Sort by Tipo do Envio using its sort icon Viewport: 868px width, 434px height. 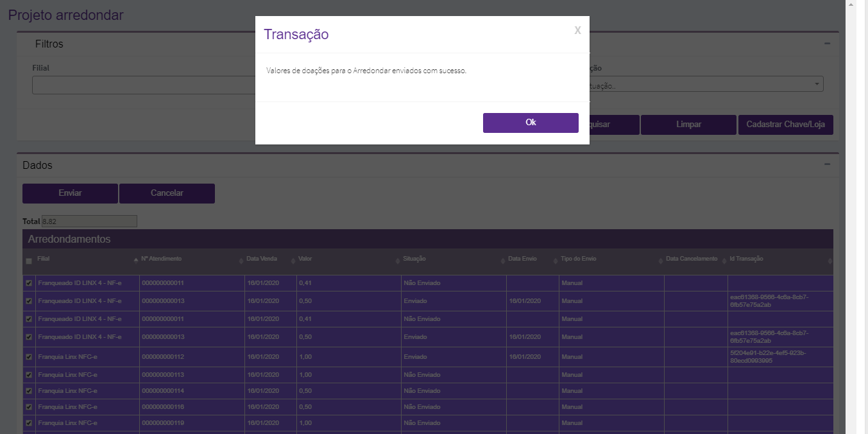(660, 261)
